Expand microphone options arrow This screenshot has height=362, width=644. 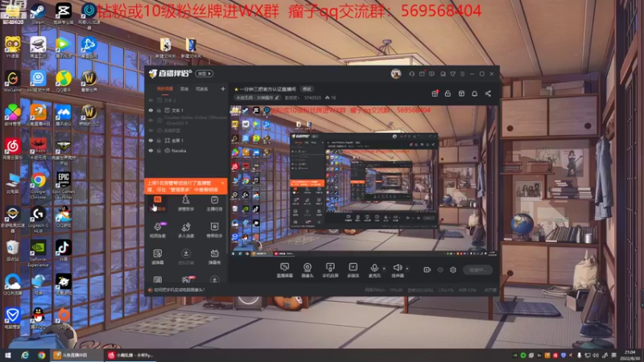[384, 269]
